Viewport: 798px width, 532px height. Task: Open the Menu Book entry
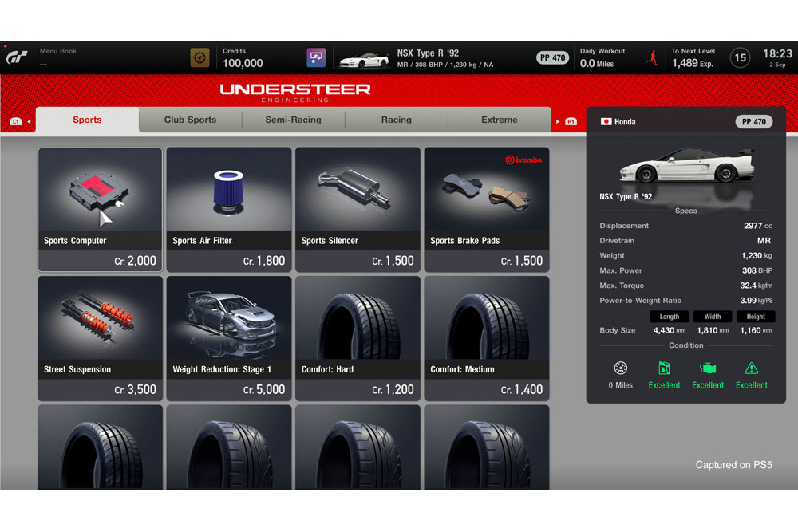[58, 57]
